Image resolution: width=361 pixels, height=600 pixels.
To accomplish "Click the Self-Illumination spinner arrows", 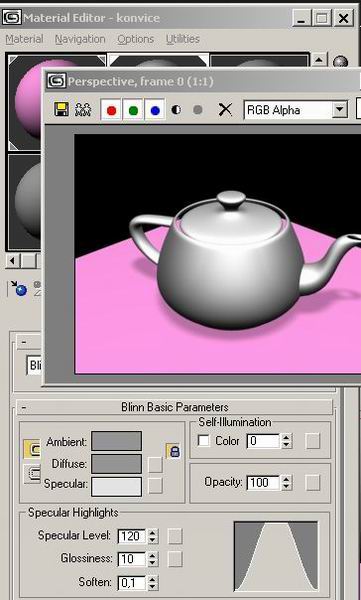I will [x=286, y=441].
